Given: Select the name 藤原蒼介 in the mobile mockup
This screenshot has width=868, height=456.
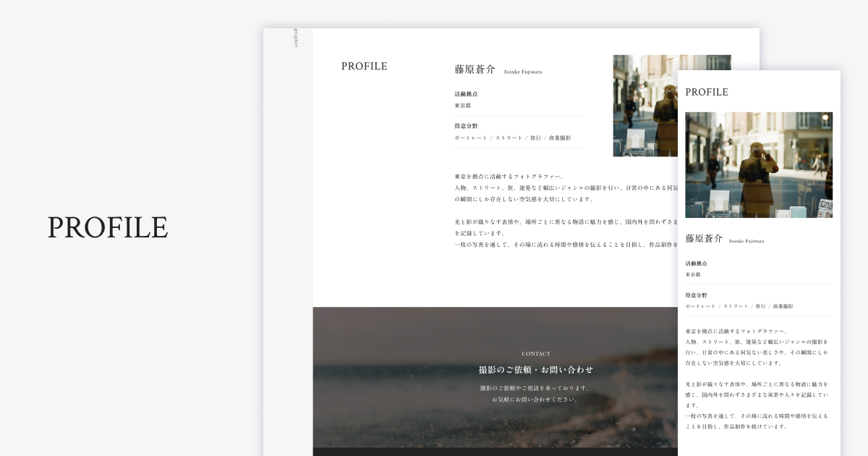Looking at the screenshot, I should [x=704, y=238].
